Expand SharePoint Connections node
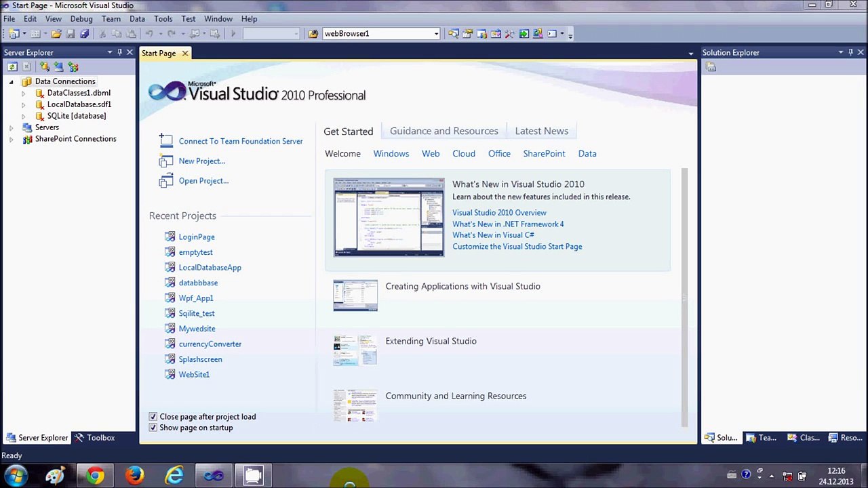868x488 pixels. tap(11, 139)
